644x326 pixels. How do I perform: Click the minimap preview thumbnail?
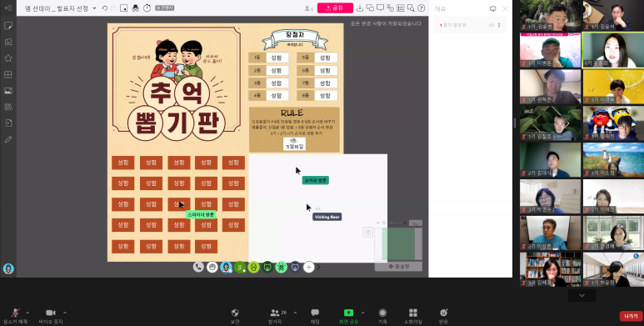click(x=398, y=243)
